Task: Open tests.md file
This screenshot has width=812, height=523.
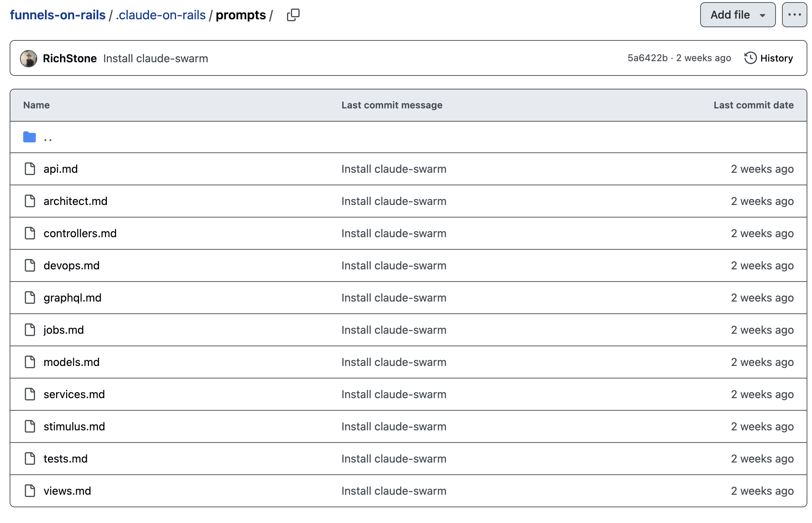Action: (65, 459)
